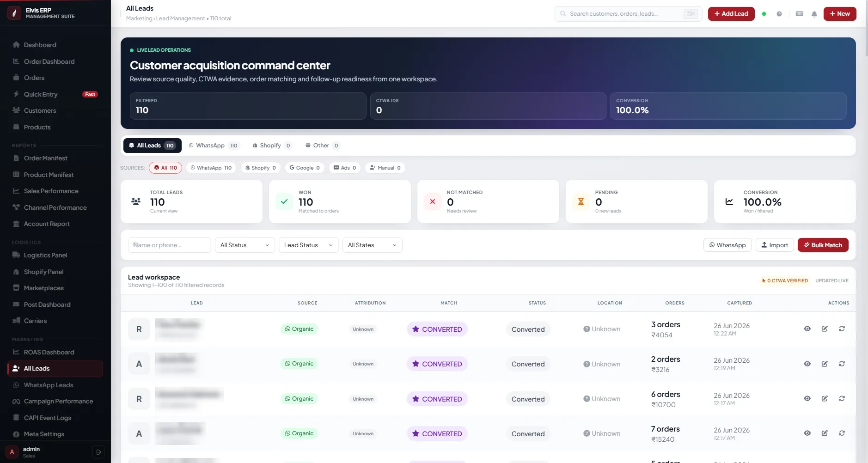Click the Marketing breadcrumb link
The height and width of the screenshot is (463, 868).
[x=139, y=18]
